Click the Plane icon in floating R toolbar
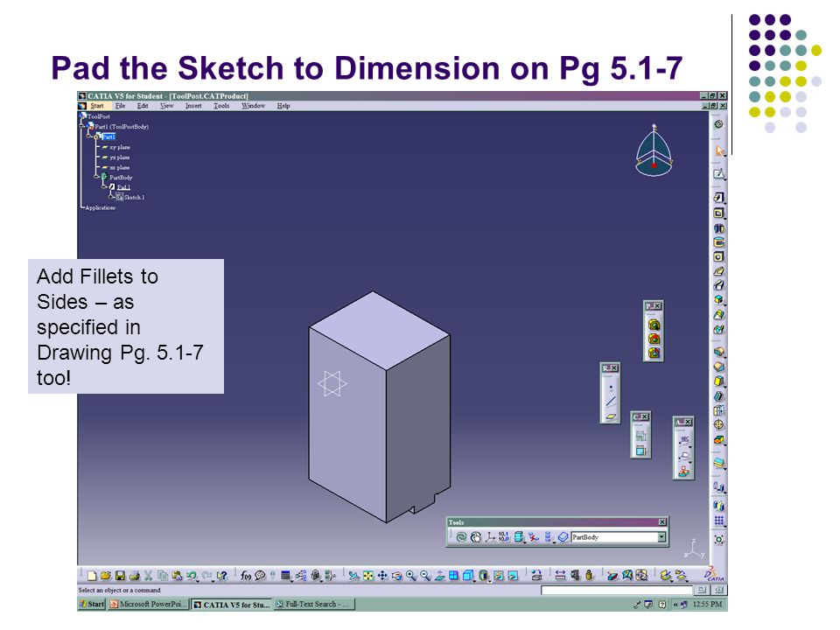 point(611,416)
